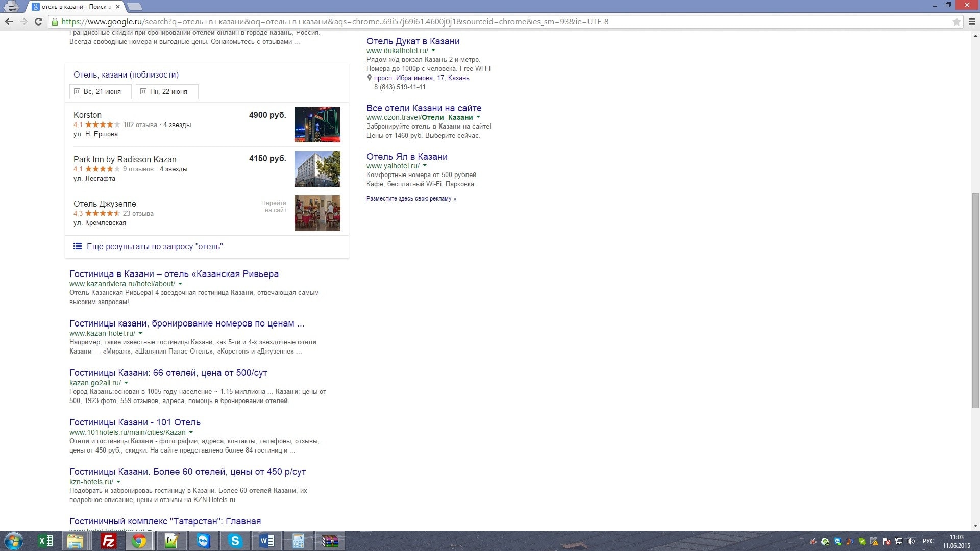Click the network tray icon
Viewport: 980px width, 551px height.
pos(899,541)
